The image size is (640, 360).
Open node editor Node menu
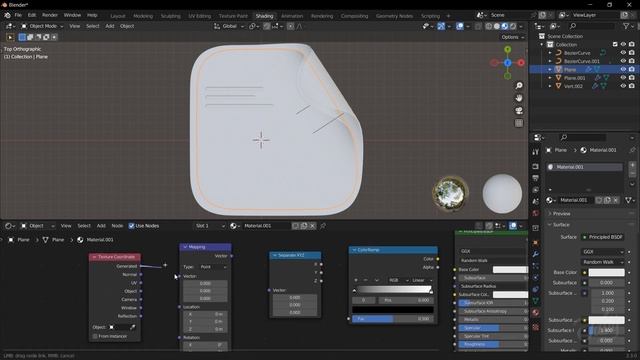pos(117,226)
